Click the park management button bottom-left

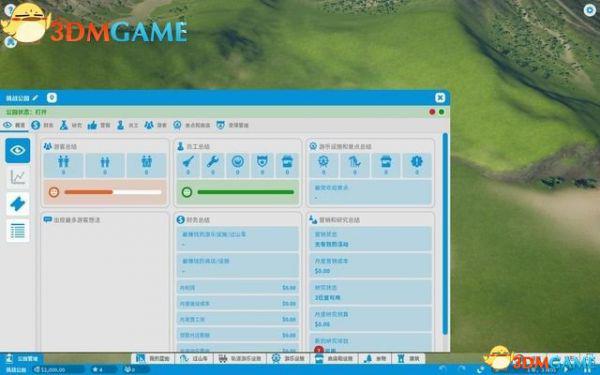22,359
